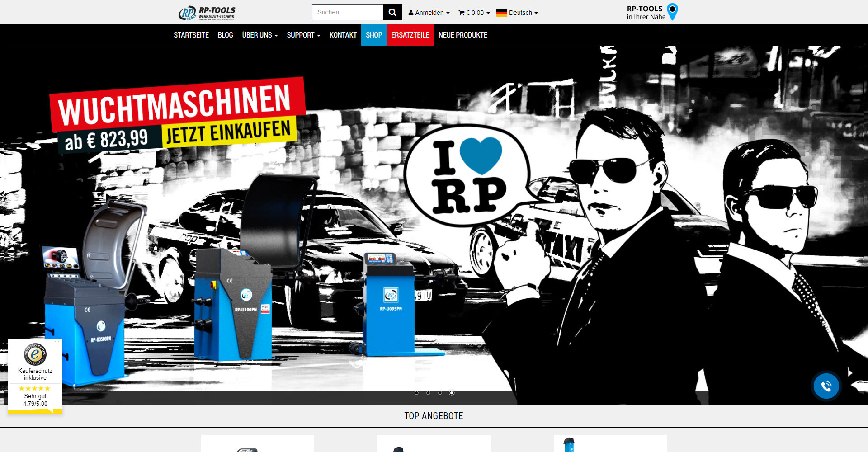Click into the Suchen search field
868x452 pixels.
pos(348,12)
